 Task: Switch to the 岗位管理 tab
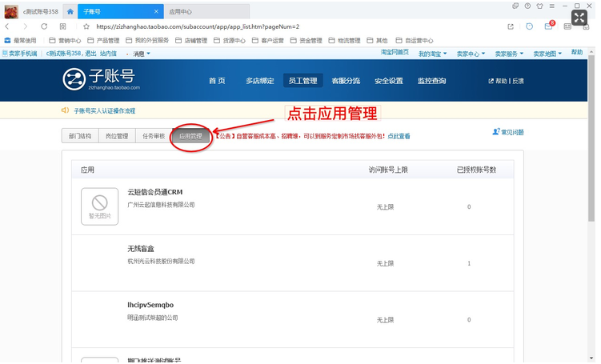[x=117, y=136]
